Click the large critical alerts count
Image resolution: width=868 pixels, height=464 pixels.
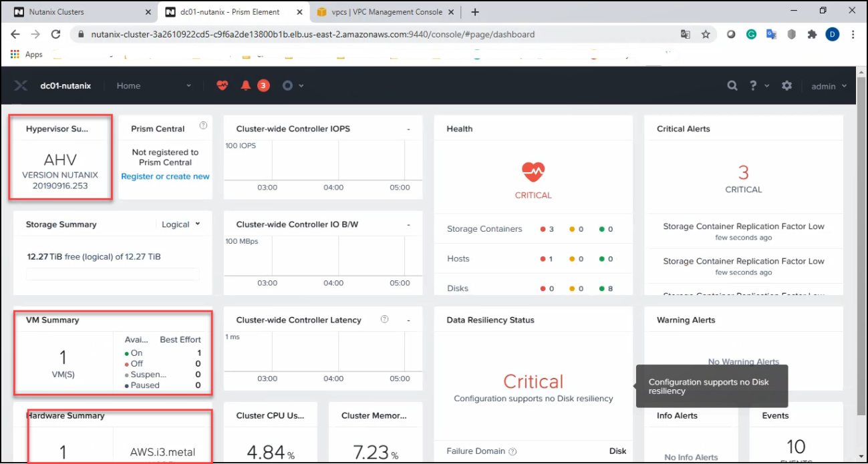tap(743, 172)
